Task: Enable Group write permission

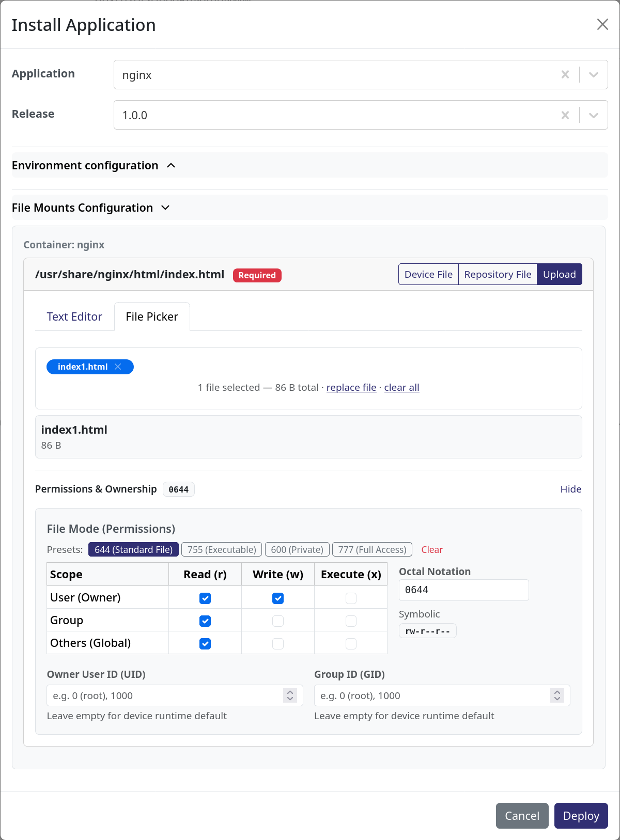Action: click(278, 621)
